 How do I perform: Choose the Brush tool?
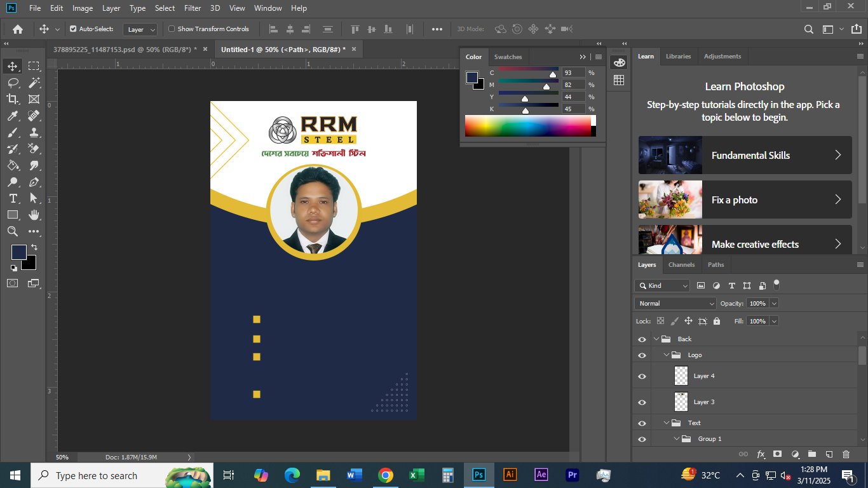[13, 132]
